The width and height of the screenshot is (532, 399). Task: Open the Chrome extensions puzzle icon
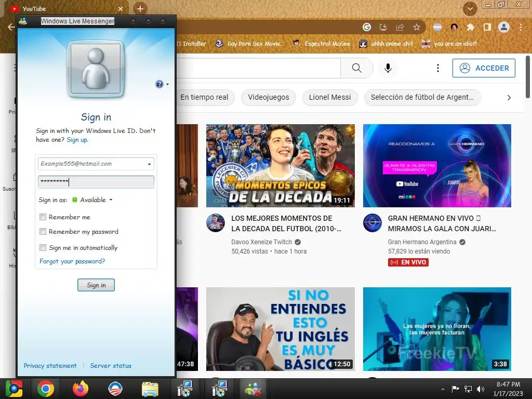(470, 27)
